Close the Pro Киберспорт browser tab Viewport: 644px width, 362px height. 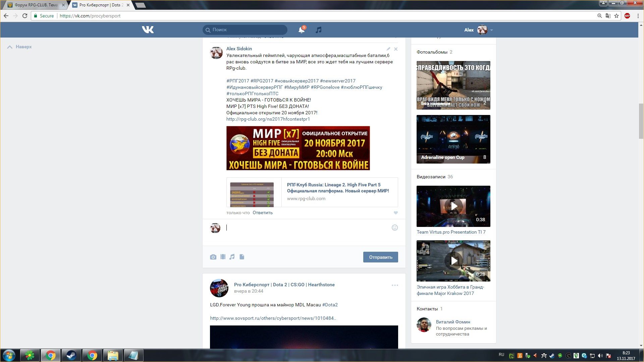(x=128, y=5)
